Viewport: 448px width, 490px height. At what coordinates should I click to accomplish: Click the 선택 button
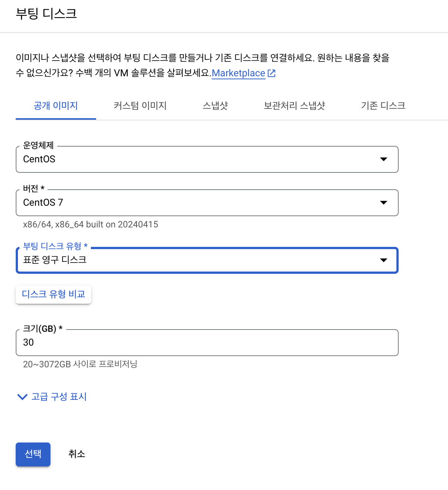pyautogui.click(x=33, y=454)
